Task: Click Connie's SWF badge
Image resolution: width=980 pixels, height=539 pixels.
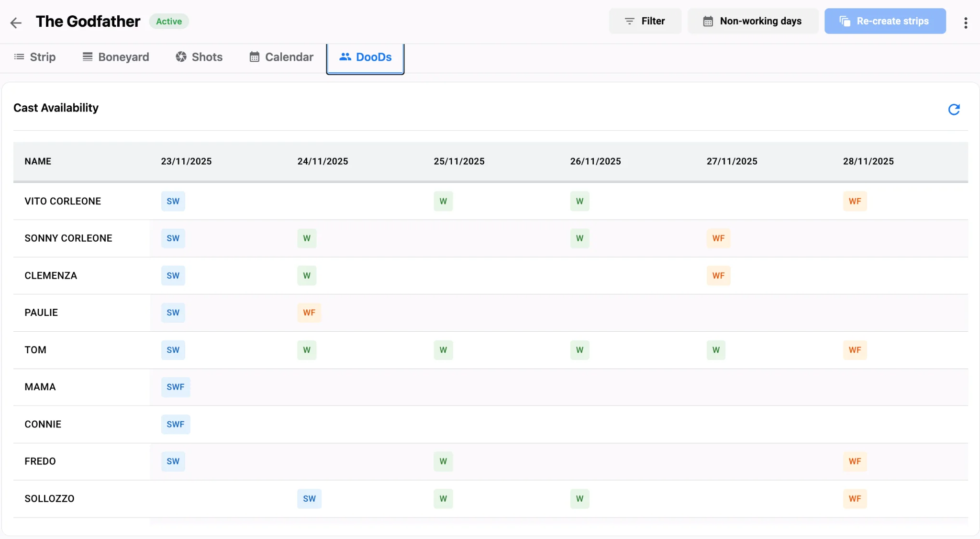Action: [x=176, y=425]
